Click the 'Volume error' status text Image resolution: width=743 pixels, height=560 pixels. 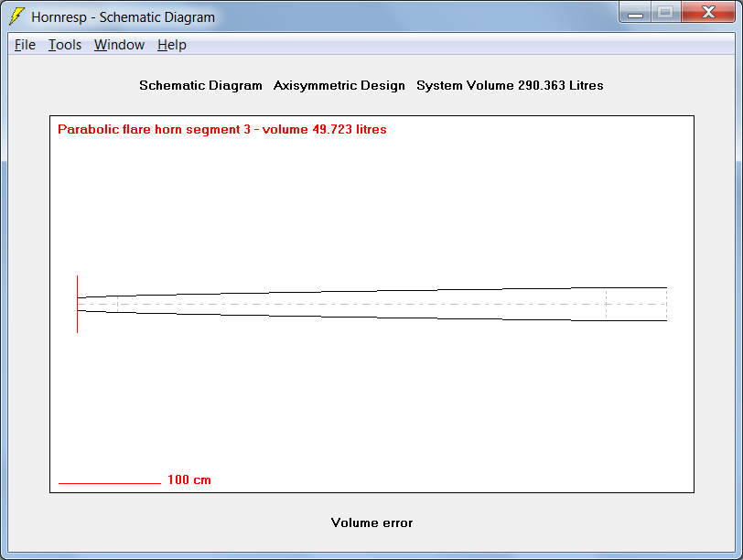click(x=371, y=523)
